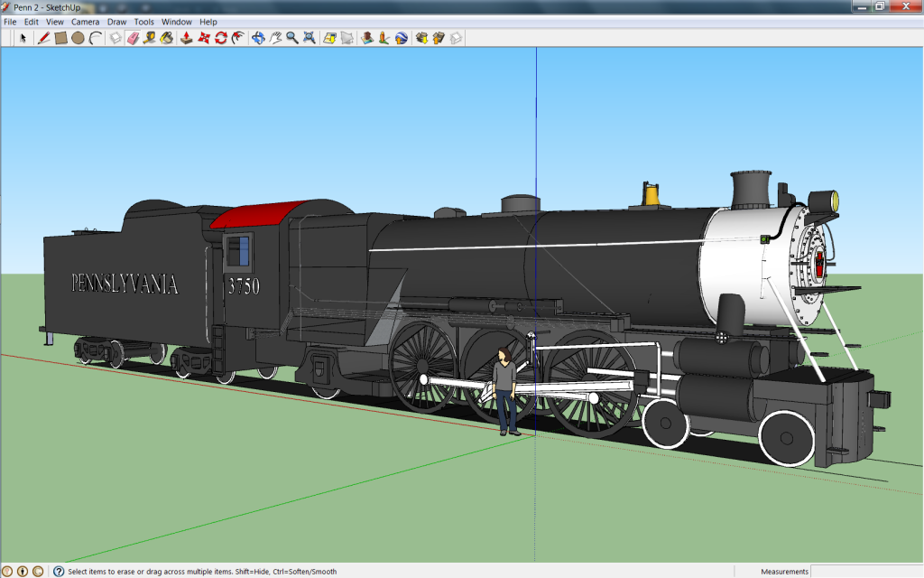
Task: Select the Arc tool
Action: coord(96,38)
